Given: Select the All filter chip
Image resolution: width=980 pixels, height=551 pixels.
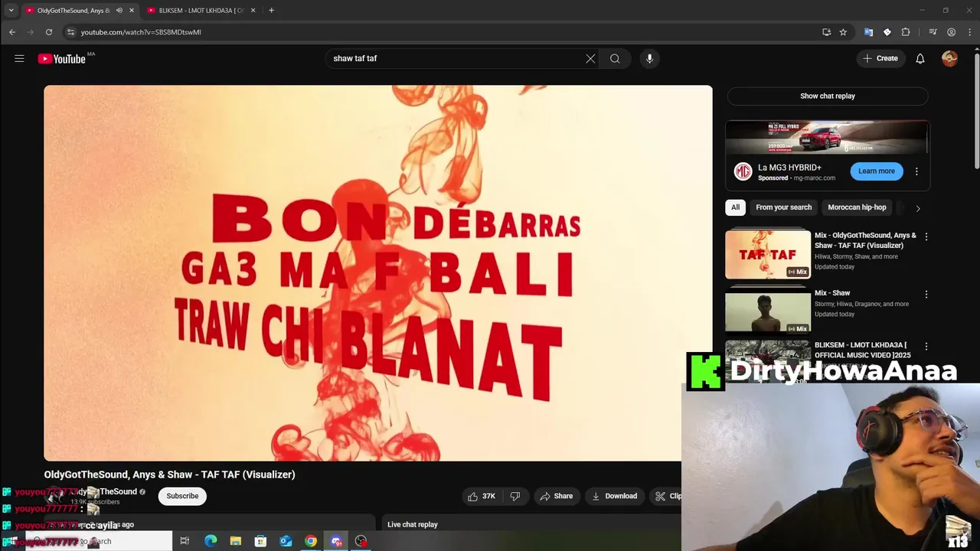Looking at the screenshot, I should coord(735,207).
